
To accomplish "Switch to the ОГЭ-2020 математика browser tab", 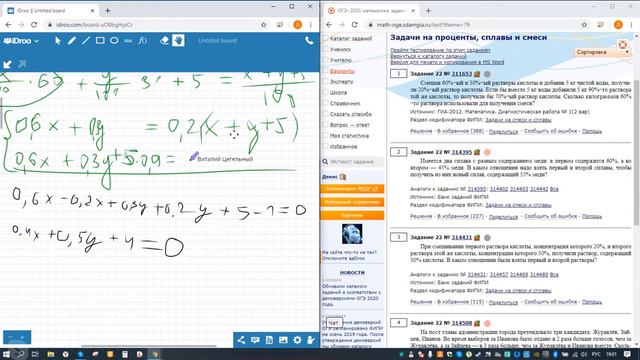I will pyautogui.click(x=371, y=11).
